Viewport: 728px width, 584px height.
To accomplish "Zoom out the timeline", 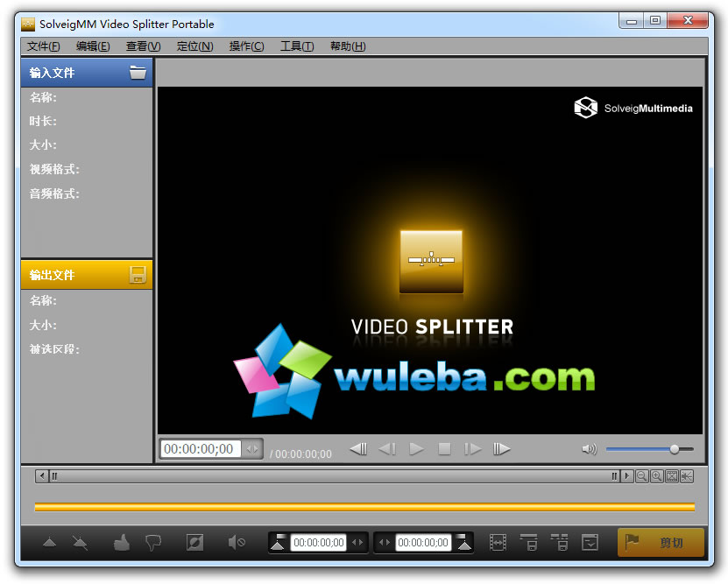I will coord(641,476).
